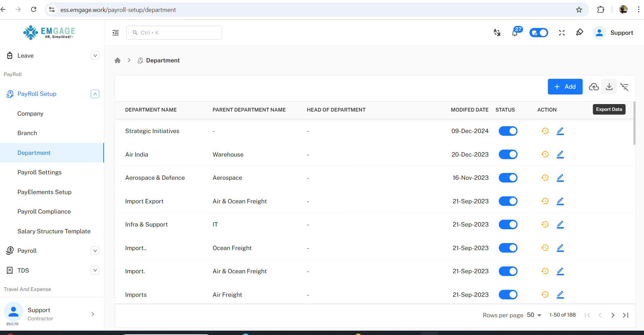Expand the Leave menu chevron
This screenshot has height=335, width=644.
95,56
